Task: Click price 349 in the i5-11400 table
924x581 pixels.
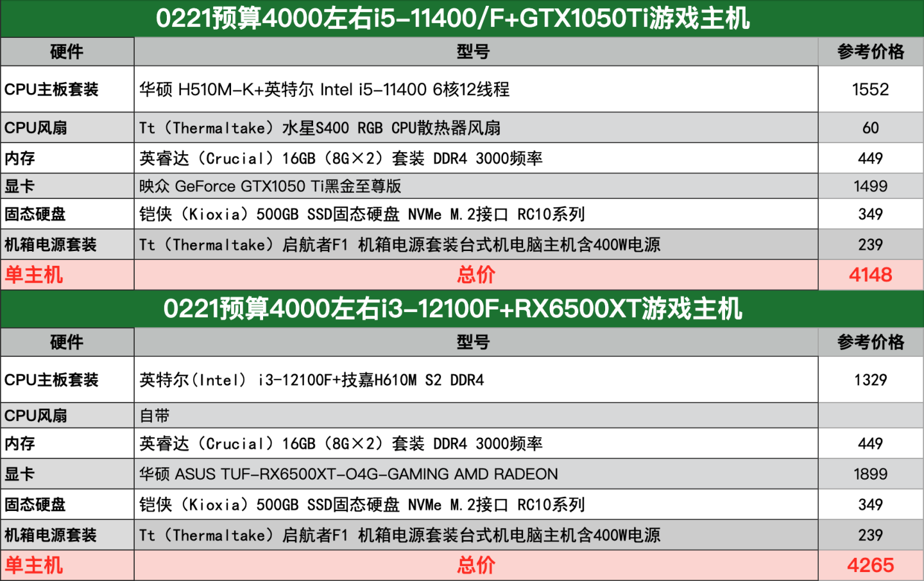Action: click(871, 214)
